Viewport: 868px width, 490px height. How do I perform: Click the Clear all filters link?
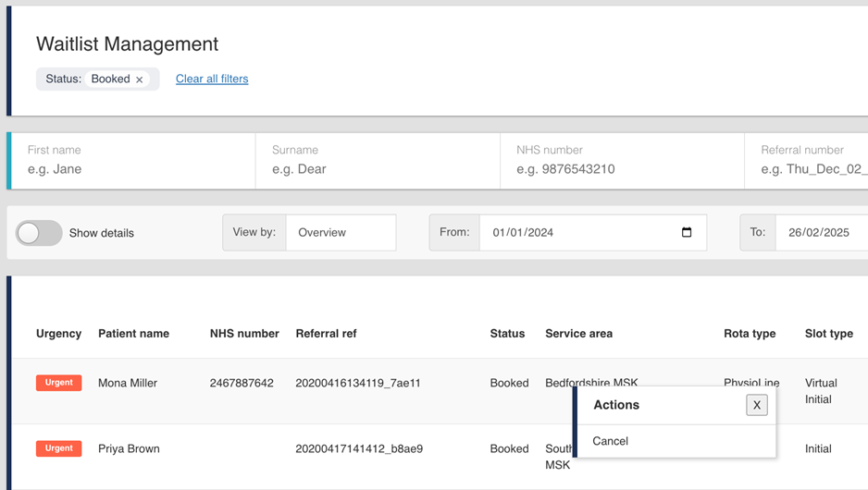[x=212, y=79]
